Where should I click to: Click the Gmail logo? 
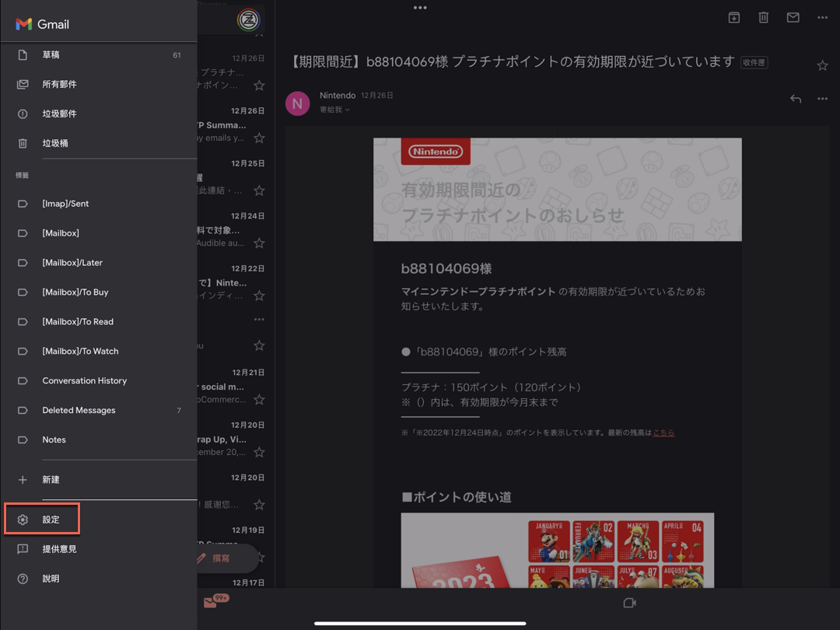tap(42, 24)
